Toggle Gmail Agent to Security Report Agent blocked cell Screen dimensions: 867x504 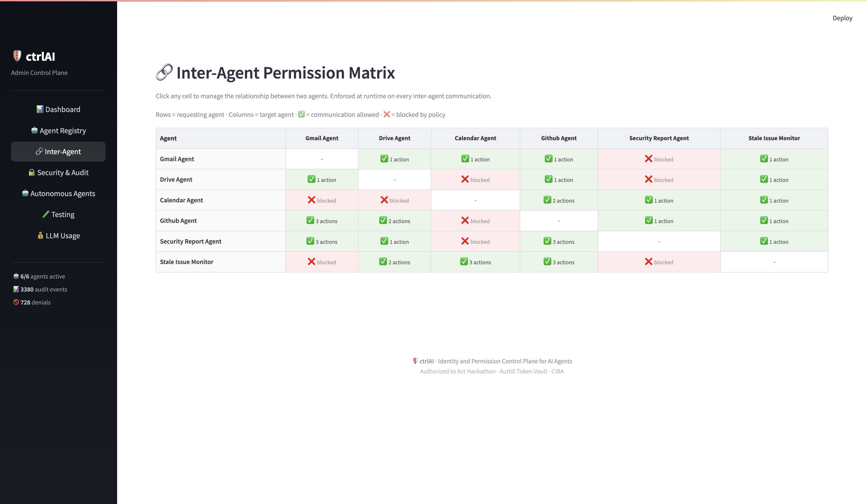tap(659, 159)
